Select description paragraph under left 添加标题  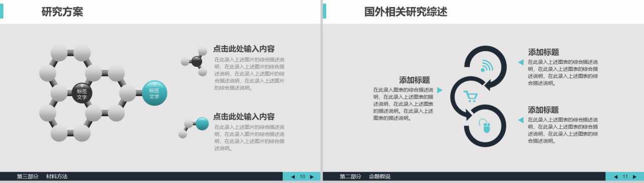click(403, 104)
